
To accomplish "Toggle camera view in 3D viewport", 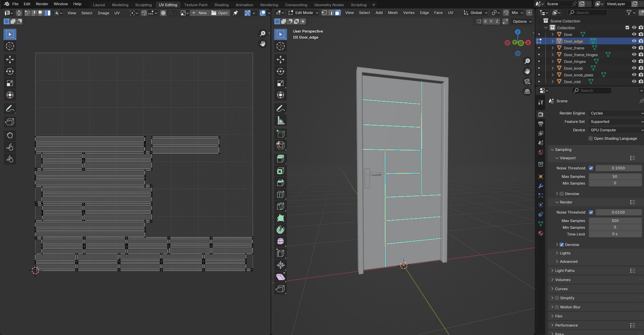I will 527,82.
